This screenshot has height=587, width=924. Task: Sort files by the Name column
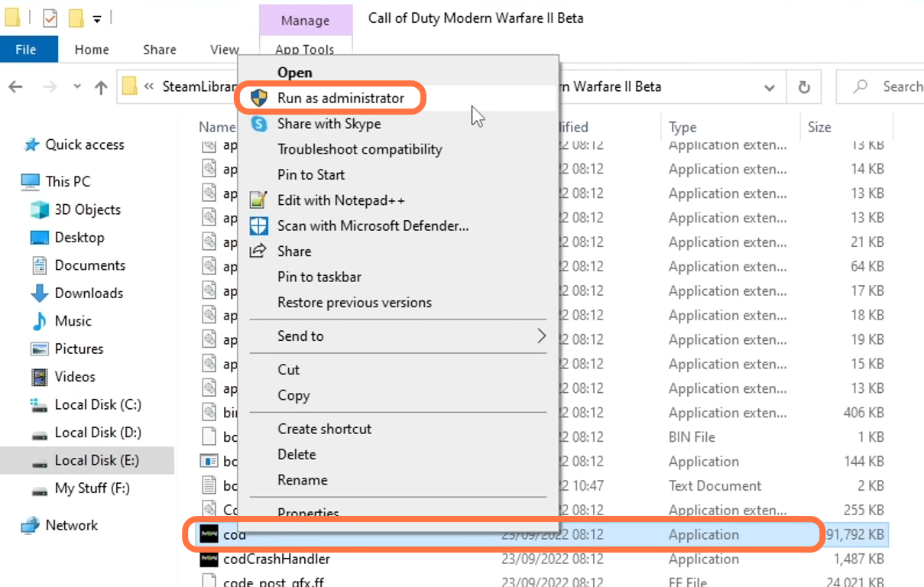pos(217,128)
